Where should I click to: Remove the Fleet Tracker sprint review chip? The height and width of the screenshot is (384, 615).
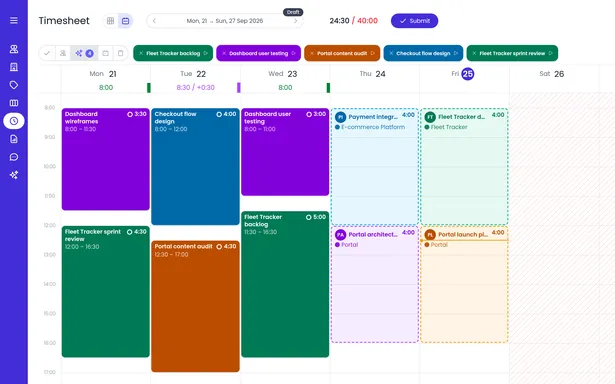[x=474, y=53]
